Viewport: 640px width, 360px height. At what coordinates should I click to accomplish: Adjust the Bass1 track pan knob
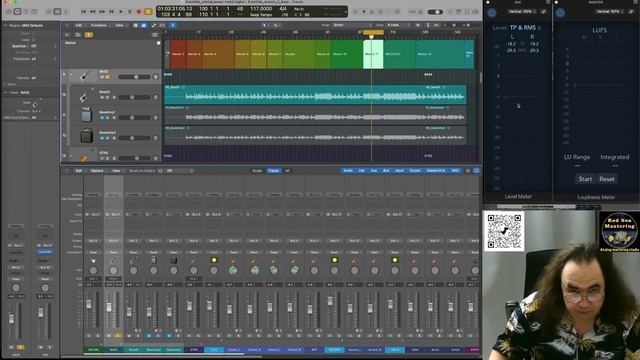coord(155,97)
